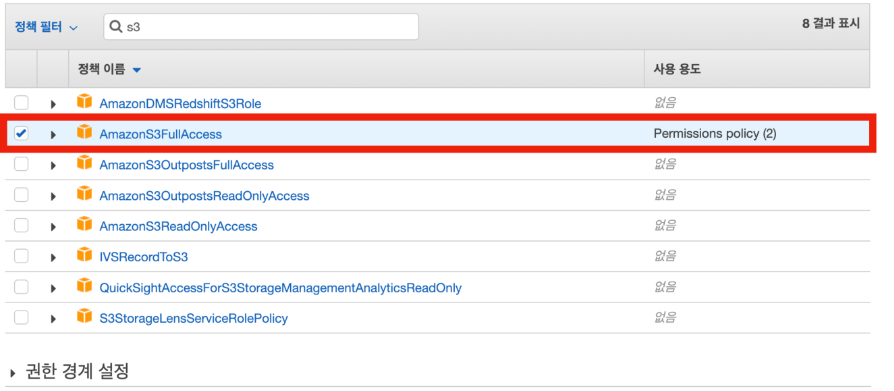Click the policy icon next to AmazonS3OutpostsReadOnlyAccess
The image size is (894, 391).
coord(84,194)
